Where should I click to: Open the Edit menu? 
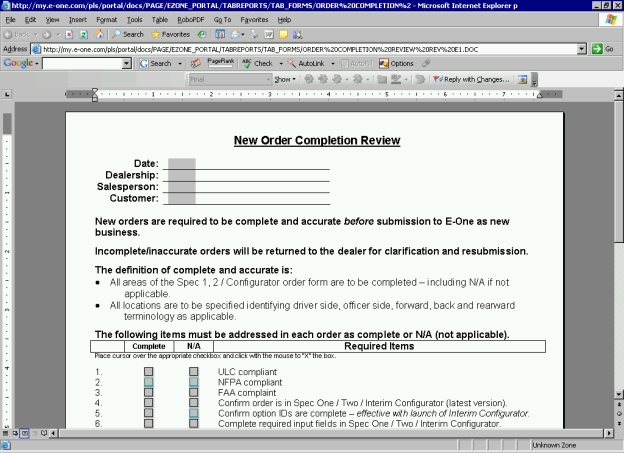[30, 20]
